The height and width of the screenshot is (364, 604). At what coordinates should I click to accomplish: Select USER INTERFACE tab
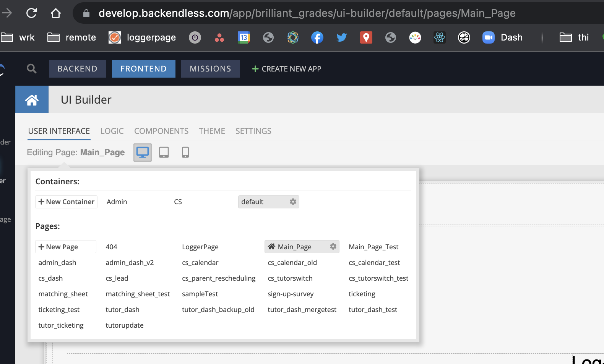click(59, 131)
